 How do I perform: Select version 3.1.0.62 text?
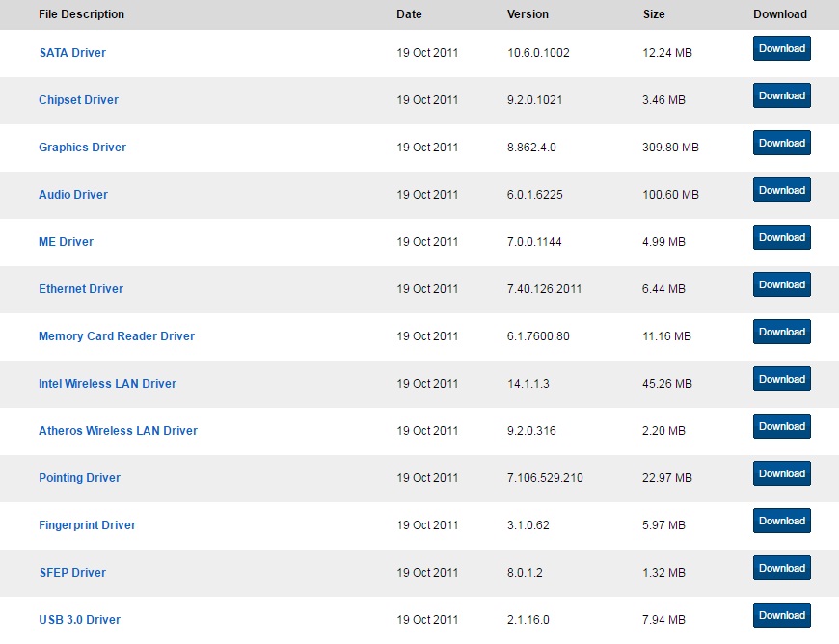point(528,525)
